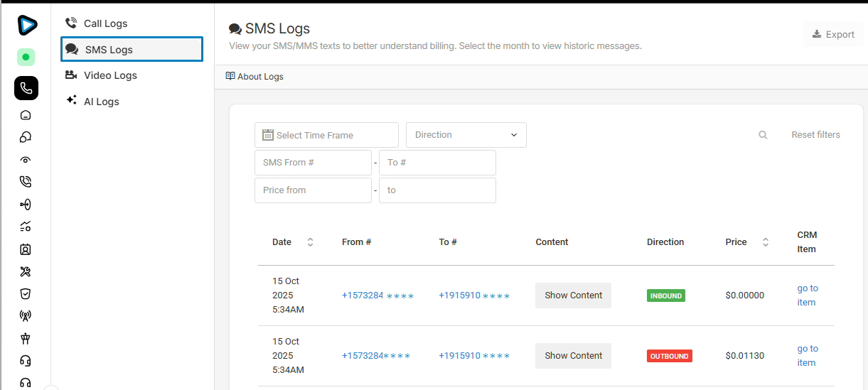Image resolution: width=868 pixels, height=390 pixels.
Task: Click the app logo at top left
Action: (26, 25)
